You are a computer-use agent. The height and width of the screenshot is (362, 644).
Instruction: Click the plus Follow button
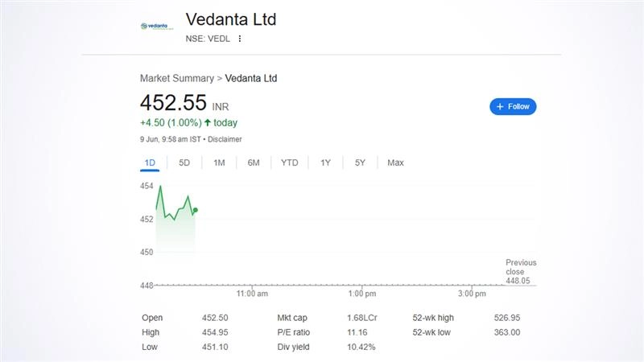[x=513, y=106]
